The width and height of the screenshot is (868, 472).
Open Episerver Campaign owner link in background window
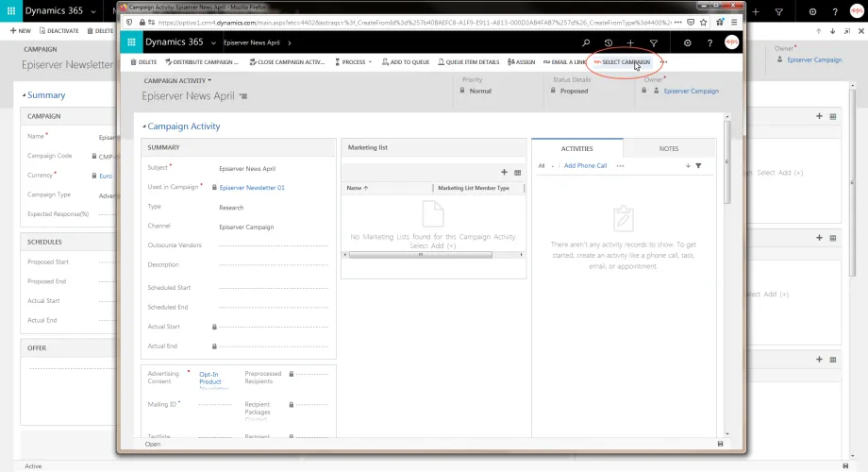pyautogui.click(x=814, y=59)
